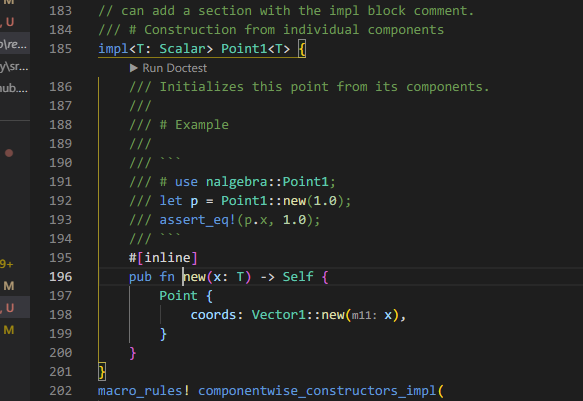
Task: Select the sidebar entry ending in \re...
Action: coord(14,45)
